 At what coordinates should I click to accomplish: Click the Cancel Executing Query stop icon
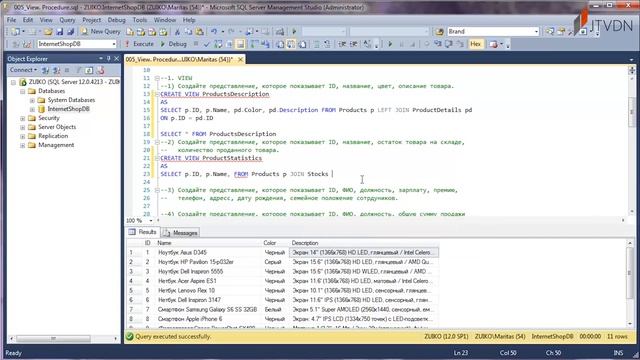tap(196, 44)
